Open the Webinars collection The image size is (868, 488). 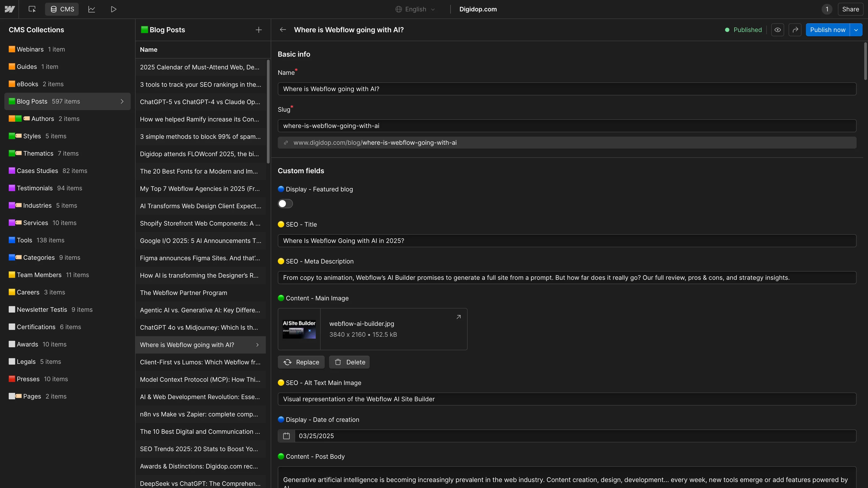coord(67,49)
